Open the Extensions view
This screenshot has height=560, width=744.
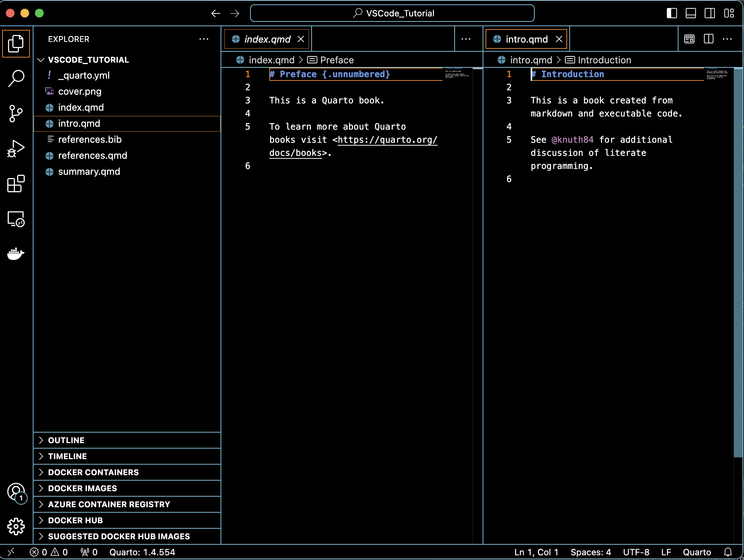click(x=16, y=184)
